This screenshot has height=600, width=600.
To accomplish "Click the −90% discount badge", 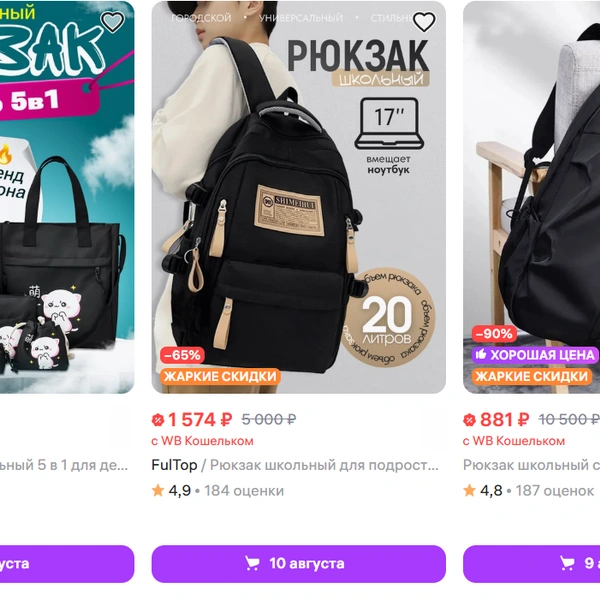I will pyautogui.click(x=494, y=334).
